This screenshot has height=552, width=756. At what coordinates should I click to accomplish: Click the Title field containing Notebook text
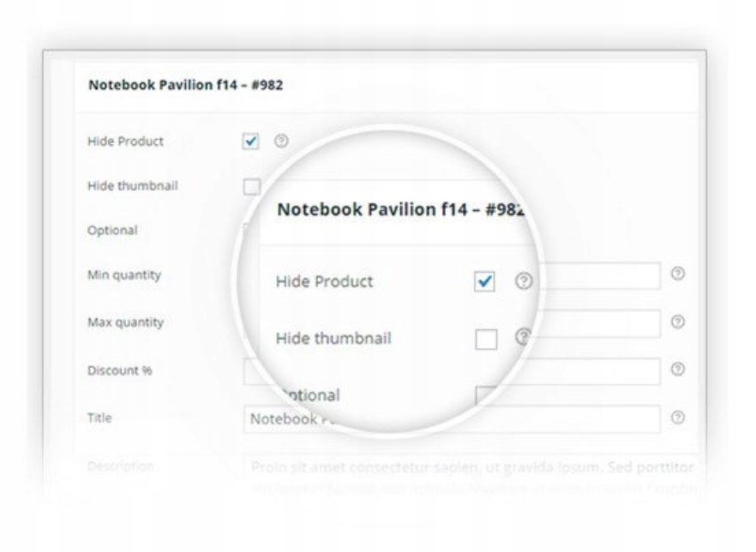tap(600, 419)
